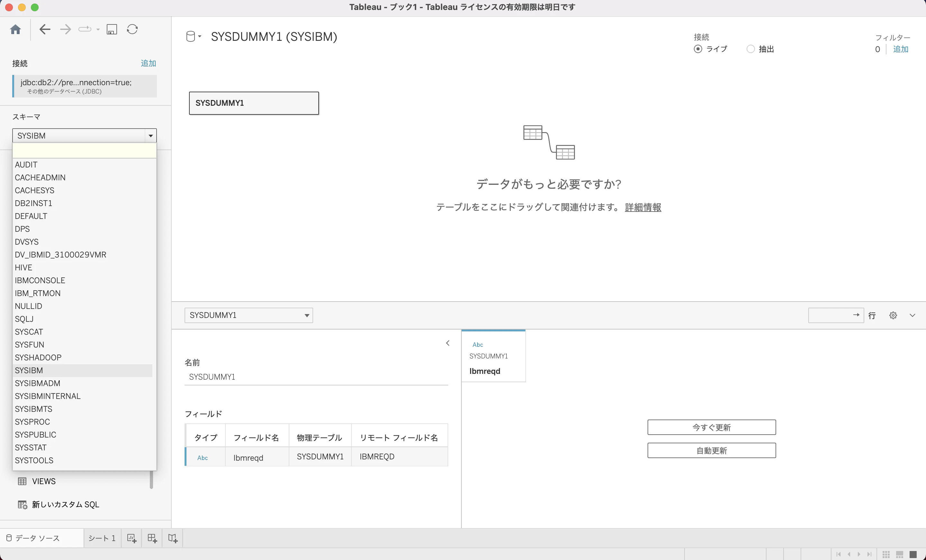Go to the Tableau home start page
Image resolution: width=926 pixels, height=560 pixels.
point(15,29)
